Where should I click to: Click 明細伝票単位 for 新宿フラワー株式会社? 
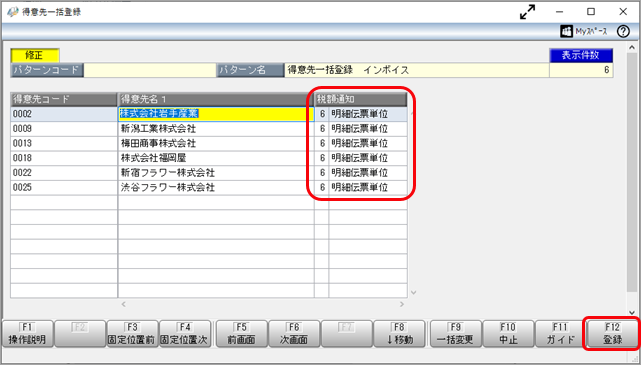click(368, 173)
